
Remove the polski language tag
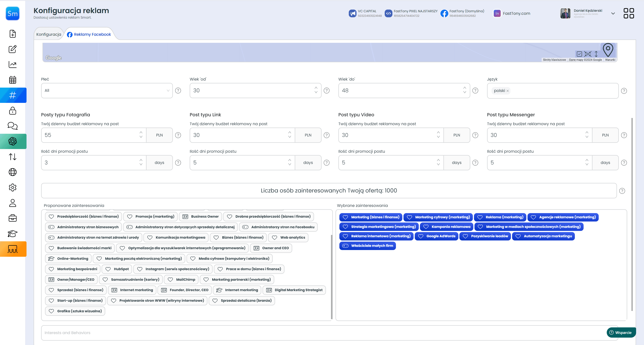[508, 91]
